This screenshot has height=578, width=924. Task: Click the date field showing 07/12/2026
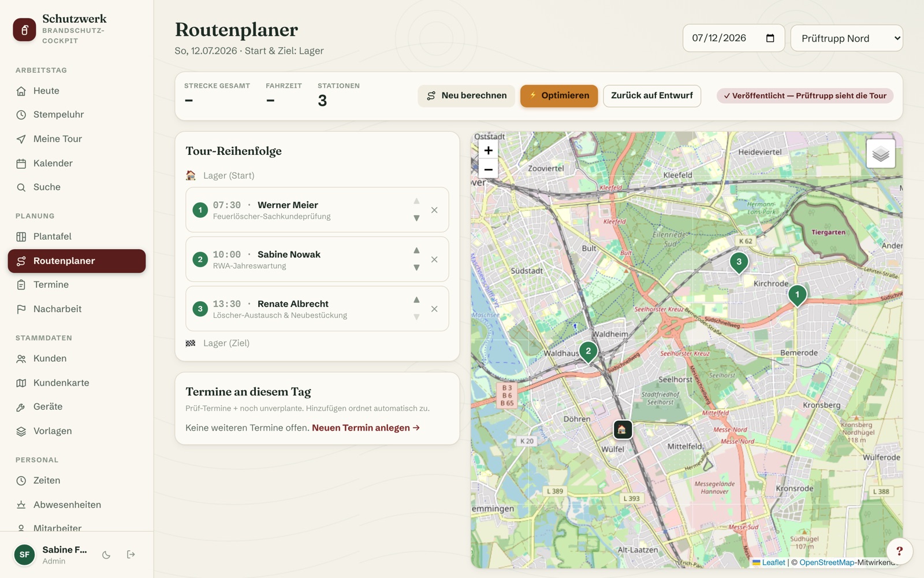pyautogui.click(x=733, y=38)
